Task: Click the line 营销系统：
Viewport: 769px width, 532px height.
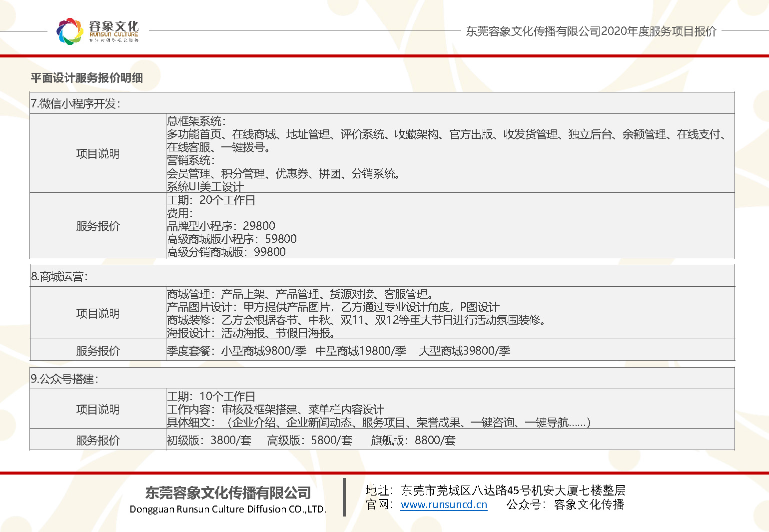Action: coord(191,160)
